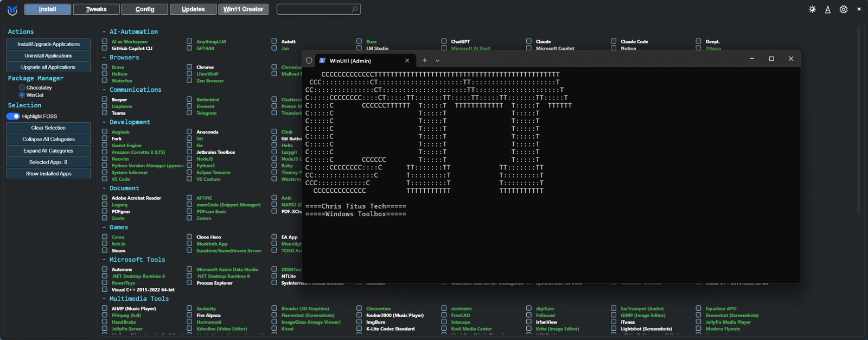Click Collapse All Categories button
Screen dimensions: 868x340
(x=48, y=139)
